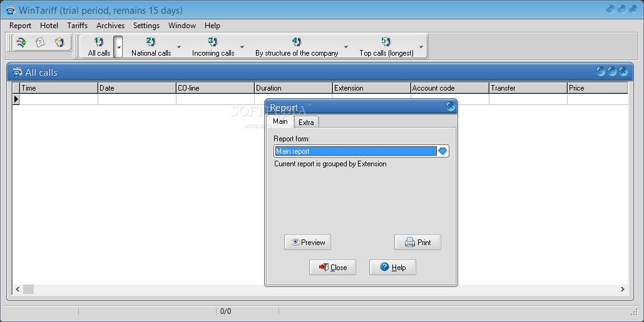Click the CO-line column header

(x=215, y=88)
